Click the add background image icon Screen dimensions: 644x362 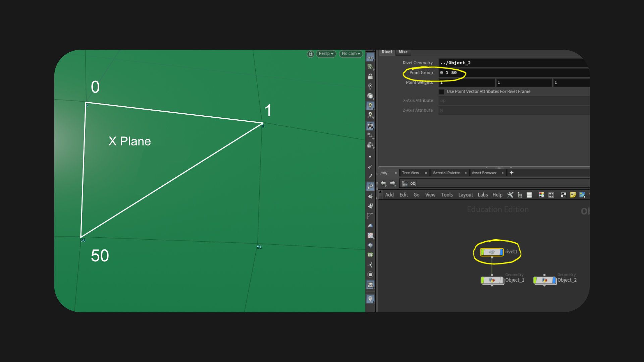(582, 195)
